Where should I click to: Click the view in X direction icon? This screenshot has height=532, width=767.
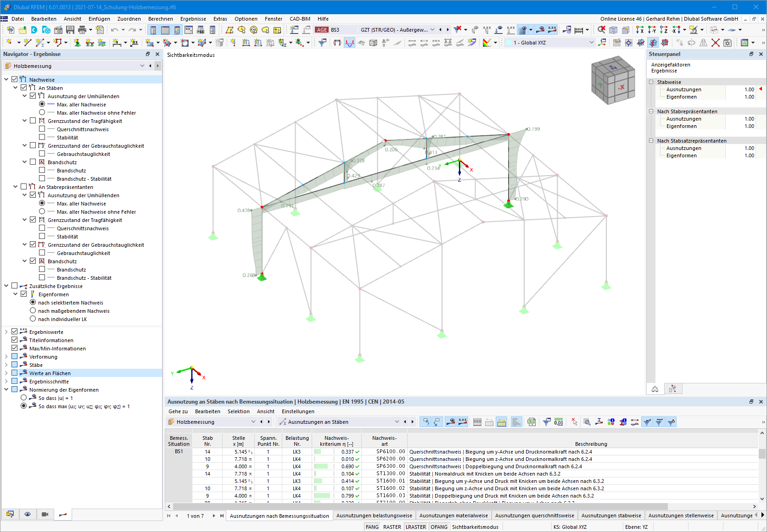[x=640, y=30]
